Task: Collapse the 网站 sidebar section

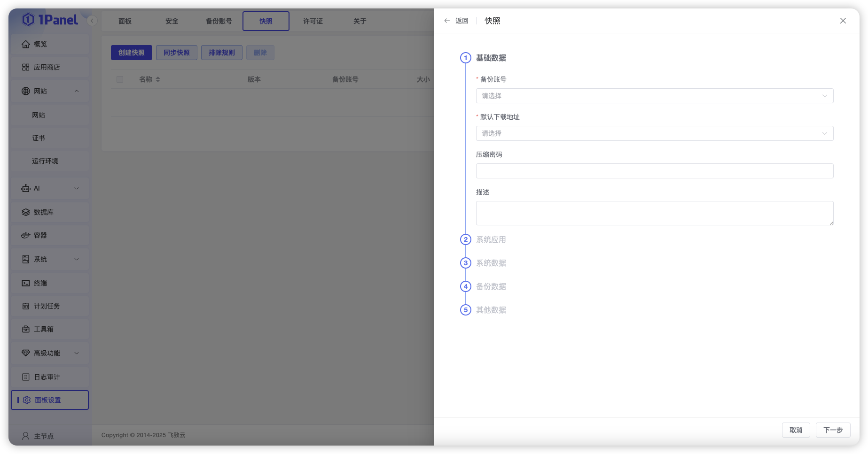Action: click(77, 91)
